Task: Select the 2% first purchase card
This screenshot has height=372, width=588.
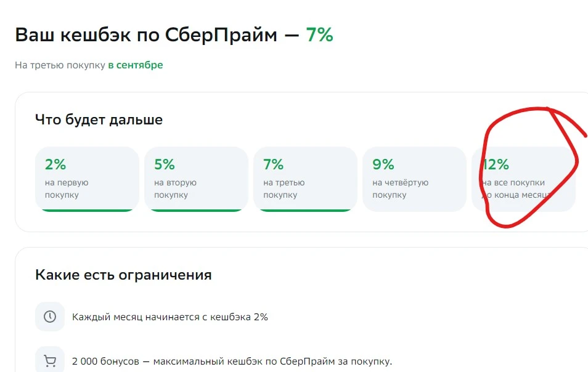Action: click(87, 179)
